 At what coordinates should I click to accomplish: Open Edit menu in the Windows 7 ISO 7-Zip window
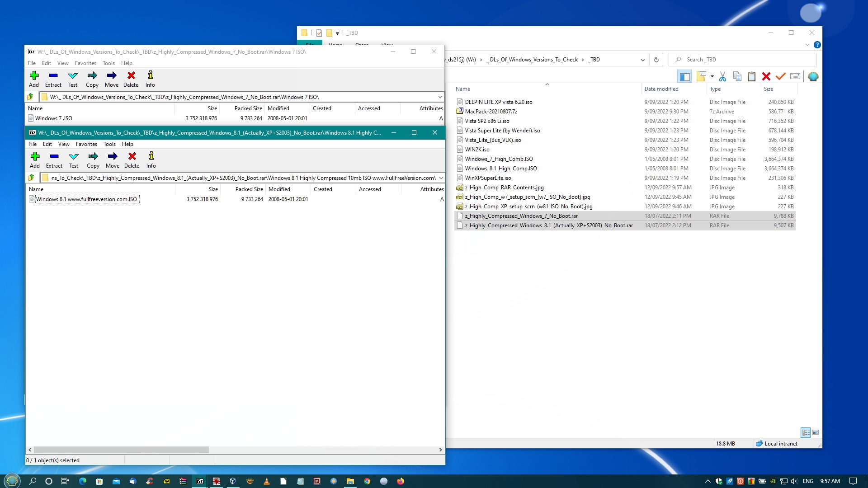tap(47, 63)
